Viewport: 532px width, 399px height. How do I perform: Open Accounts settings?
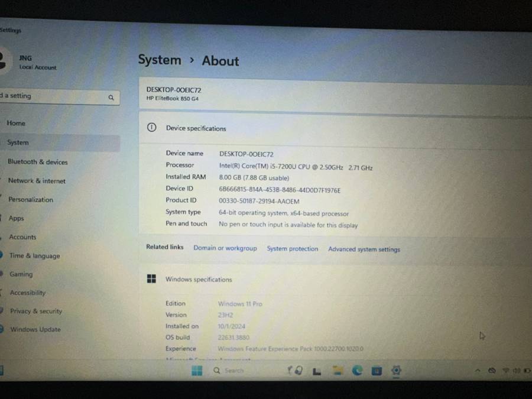tap(22, 236)
